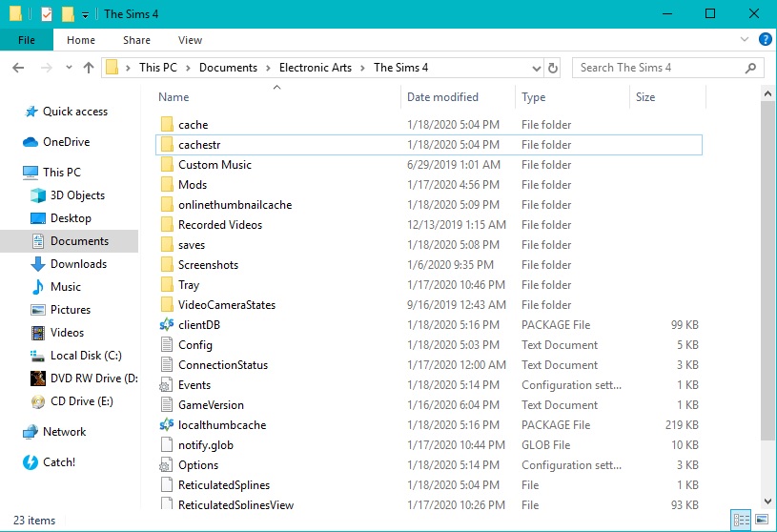
Task: Select the ConnectionStatus file name
Action: point(223,365)
